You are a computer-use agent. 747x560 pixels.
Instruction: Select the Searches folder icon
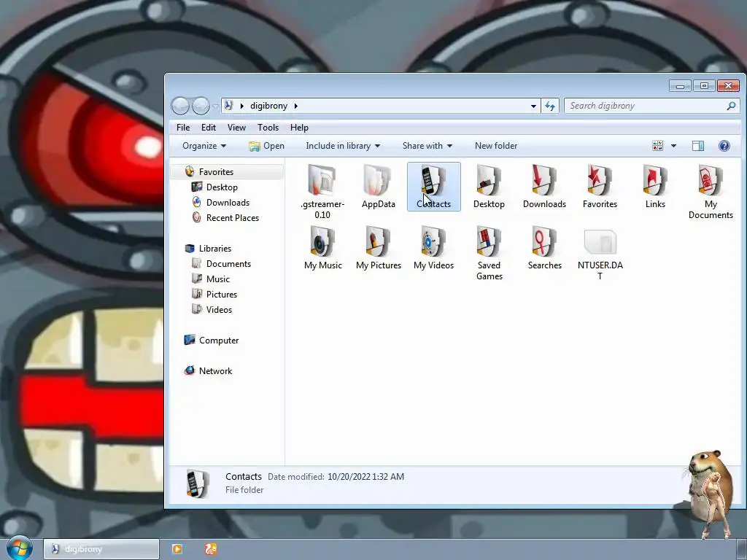[544, 242]
